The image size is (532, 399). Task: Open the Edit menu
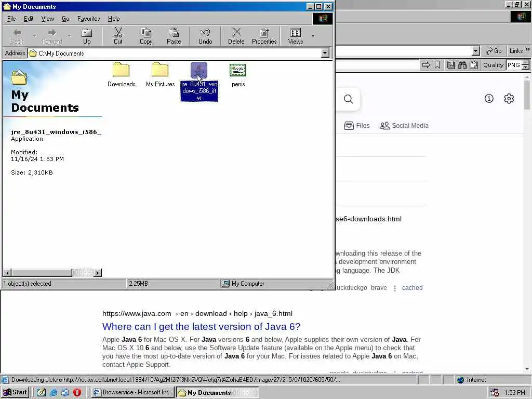point(29,19)
